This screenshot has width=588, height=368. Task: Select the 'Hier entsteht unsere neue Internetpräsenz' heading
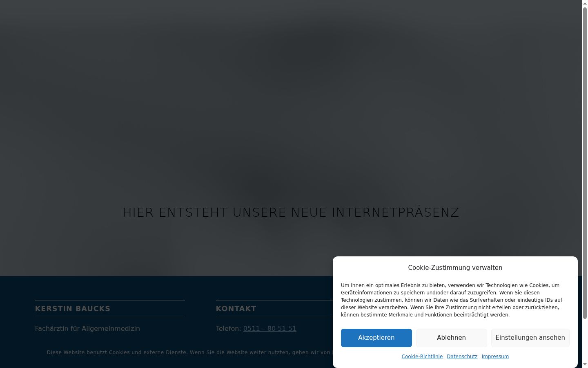[291, 213]
